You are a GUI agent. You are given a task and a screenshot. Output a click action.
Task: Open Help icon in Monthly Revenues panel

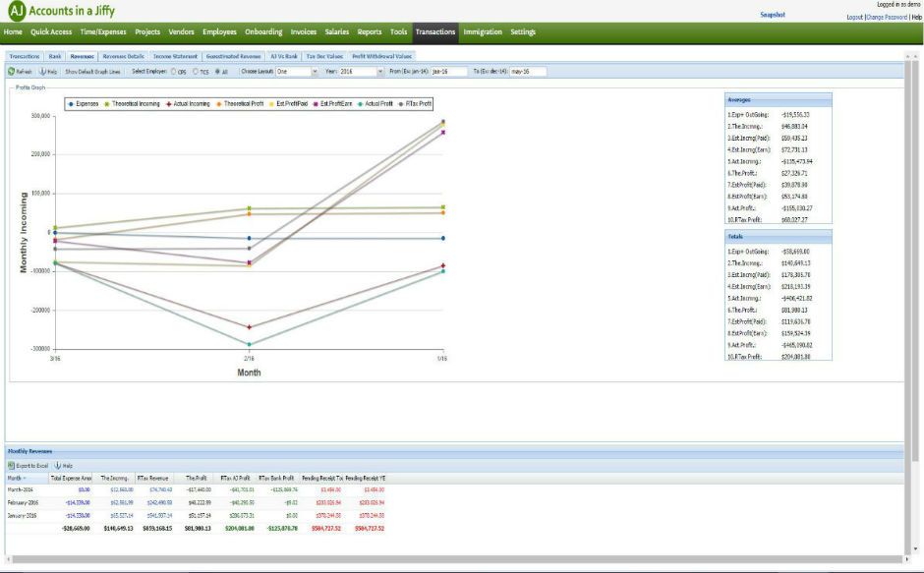58,466
